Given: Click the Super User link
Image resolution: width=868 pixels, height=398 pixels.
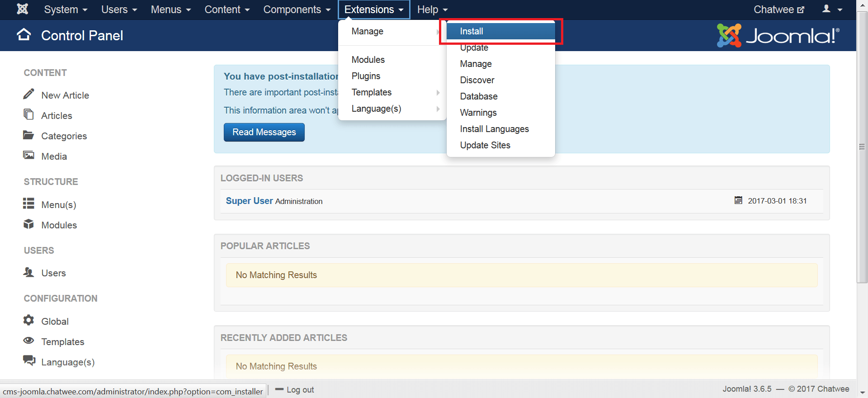Looking at the screenshot, I should click(249, 201).
